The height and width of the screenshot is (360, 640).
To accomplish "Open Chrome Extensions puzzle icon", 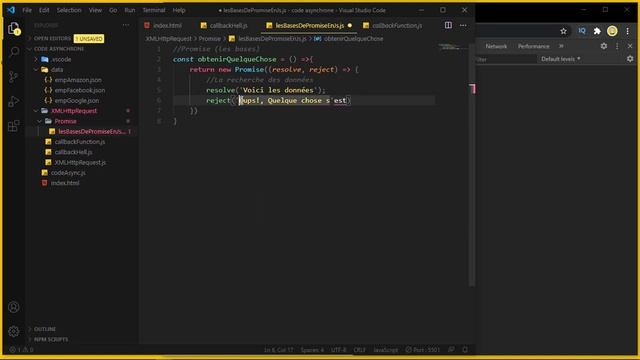I will click(597, 31).
